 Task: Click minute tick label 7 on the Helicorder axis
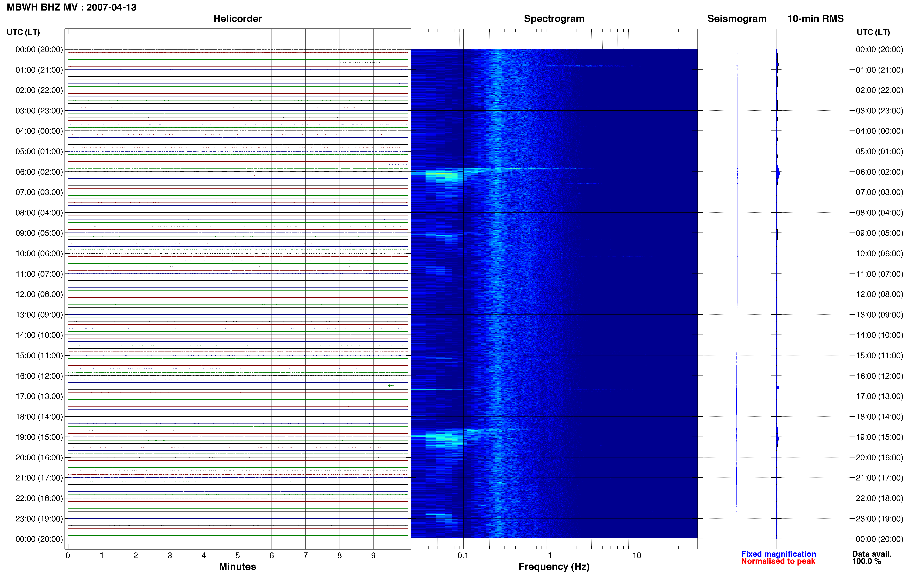point(306,556)
